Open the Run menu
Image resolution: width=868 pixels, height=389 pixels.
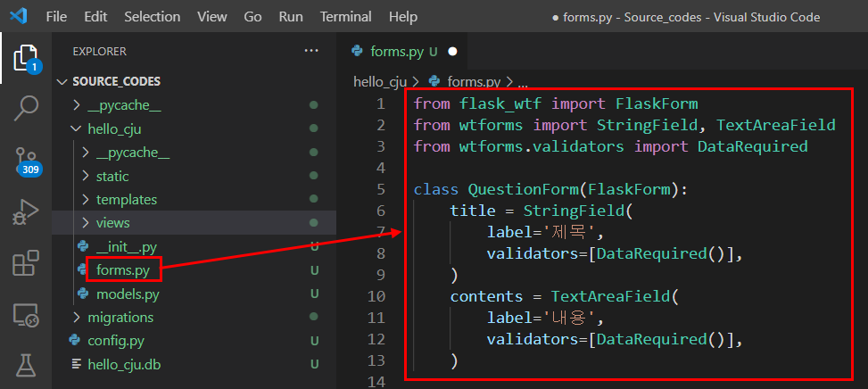(291, 17)
